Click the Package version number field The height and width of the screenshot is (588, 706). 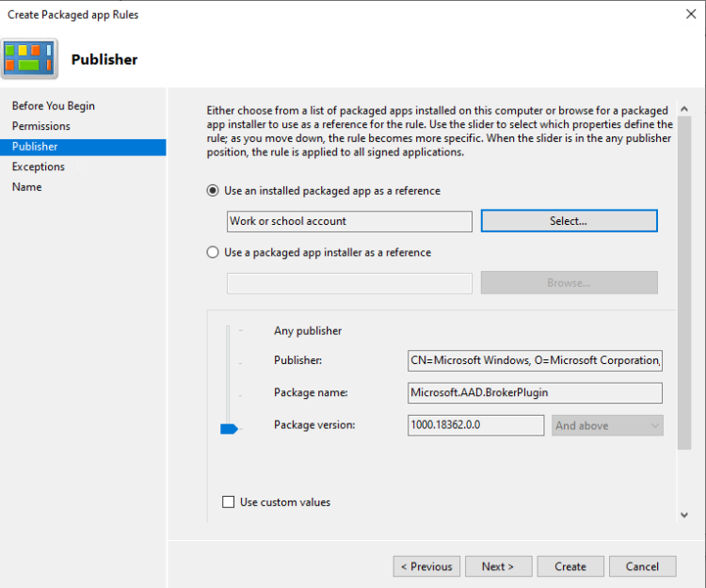coord(475,425)
